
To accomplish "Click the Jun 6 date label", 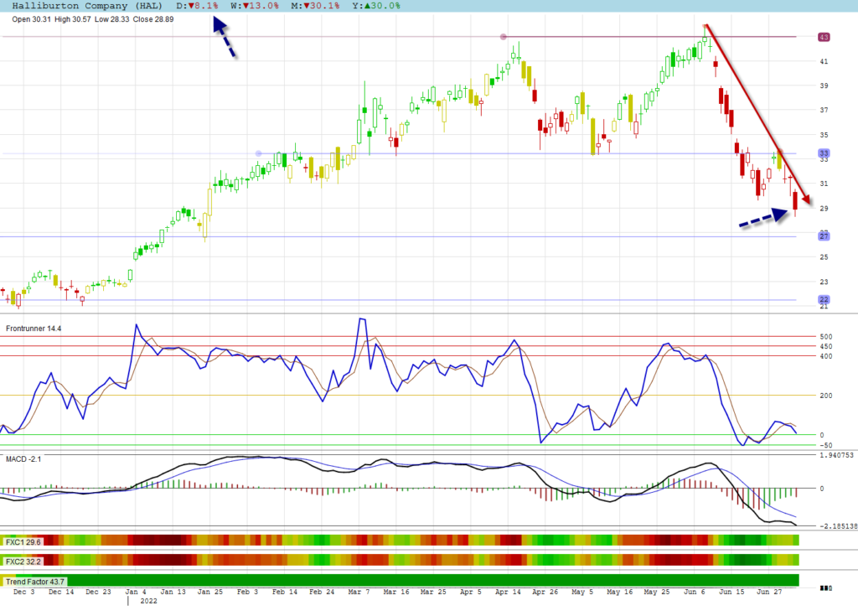I will [x=695, y=592].
